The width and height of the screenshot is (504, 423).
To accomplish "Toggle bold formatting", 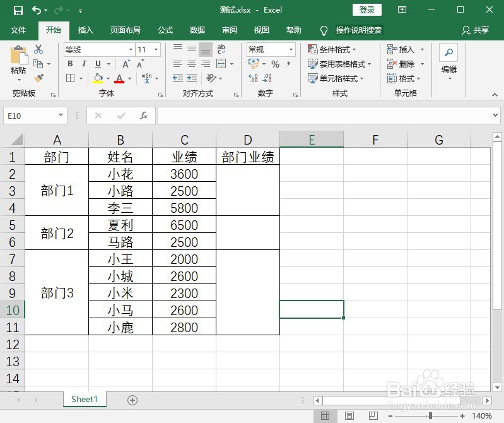I will (x=70, y=64).
